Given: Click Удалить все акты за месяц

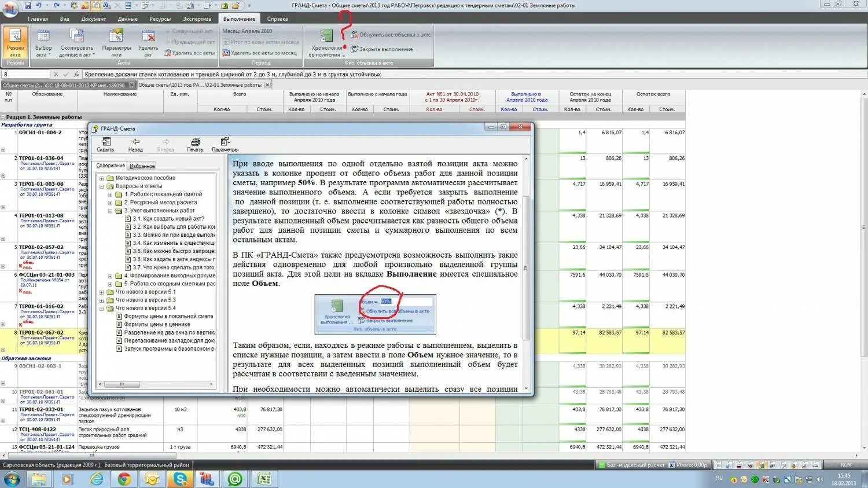Looking at the screenshot, I should (x=260, y=53).
